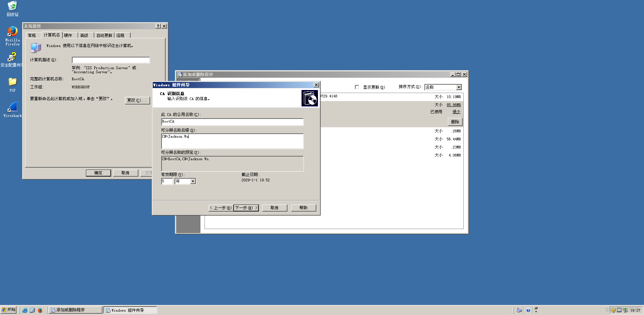Go back with 上一步 in the wizard
Image resolution: width=644 pixels, height=315 pixels.
[x=221, y=208]
